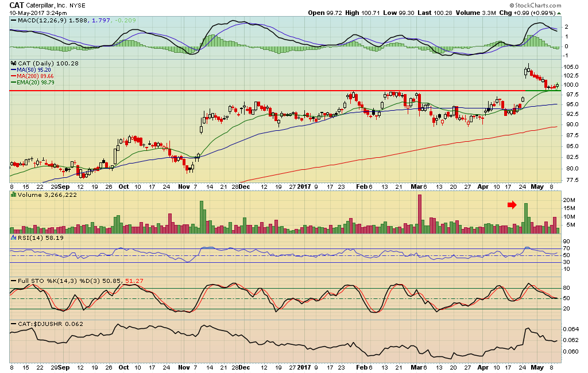
Task: Click the black line marker before CAT:$DJUSHR
Action: point(14,324)
